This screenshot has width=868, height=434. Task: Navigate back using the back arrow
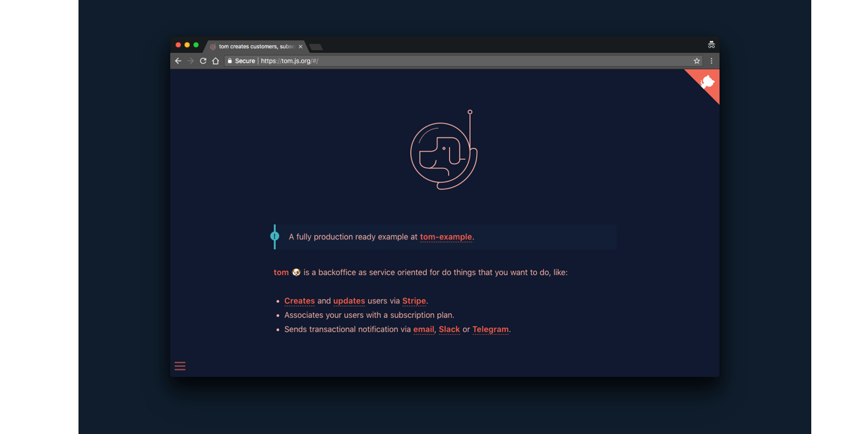tap(178, 60)
